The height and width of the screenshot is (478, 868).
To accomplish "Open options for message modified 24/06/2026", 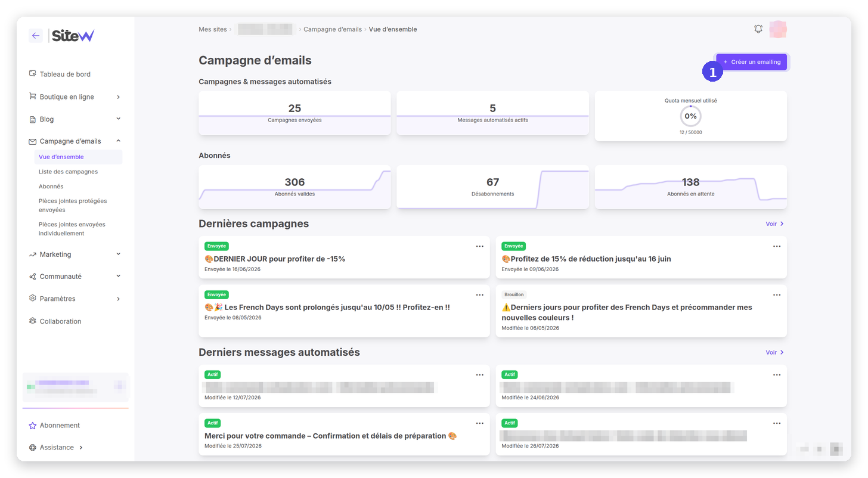I will pyautogui.click(x=777, y=375).
